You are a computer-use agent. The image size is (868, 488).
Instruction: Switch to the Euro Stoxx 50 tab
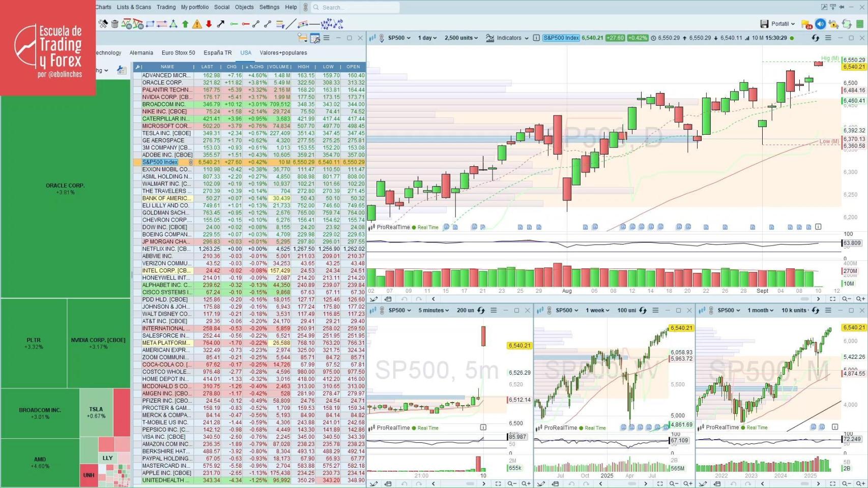(178, 52)
